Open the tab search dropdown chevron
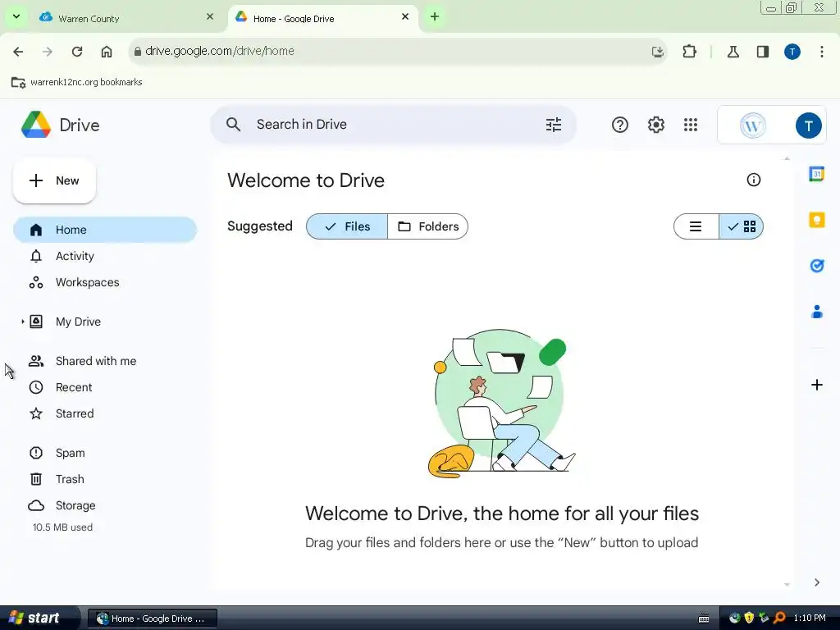Viewport: 840px width, 630px height. [16, 16]
